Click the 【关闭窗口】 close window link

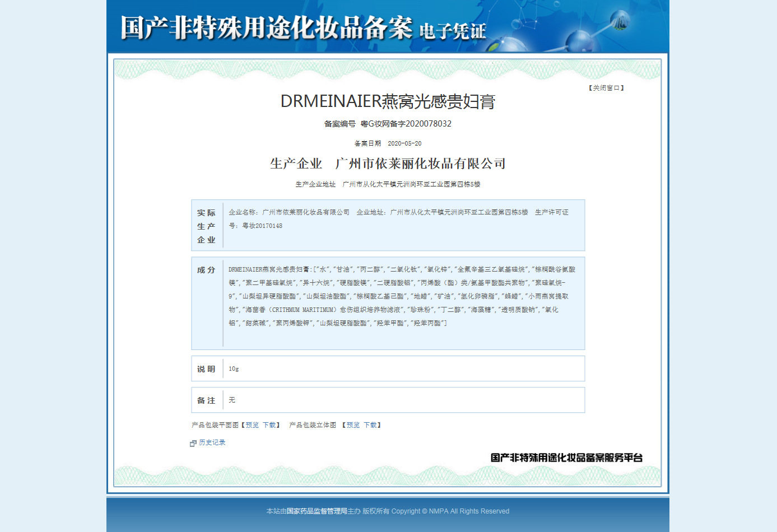606,88
